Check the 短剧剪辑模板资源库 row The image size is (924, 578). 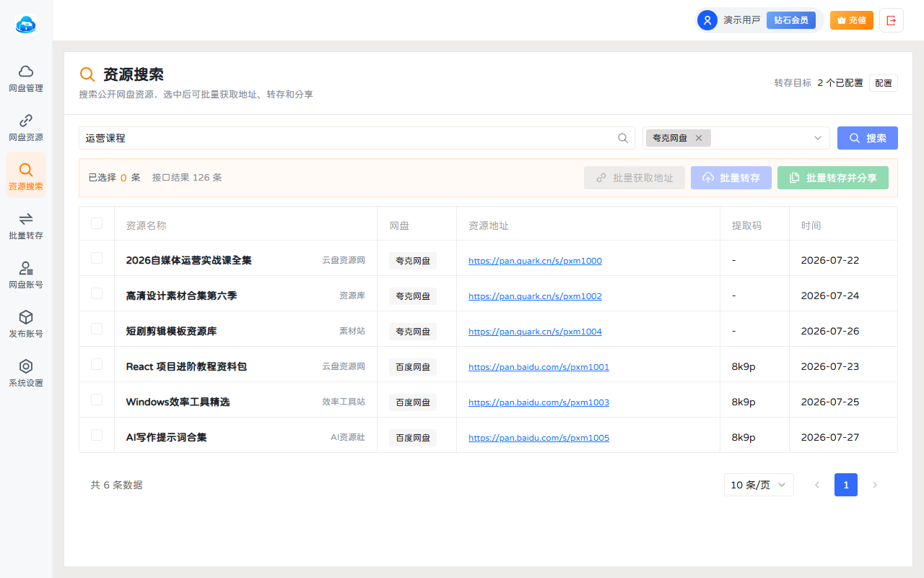(97, 329)
